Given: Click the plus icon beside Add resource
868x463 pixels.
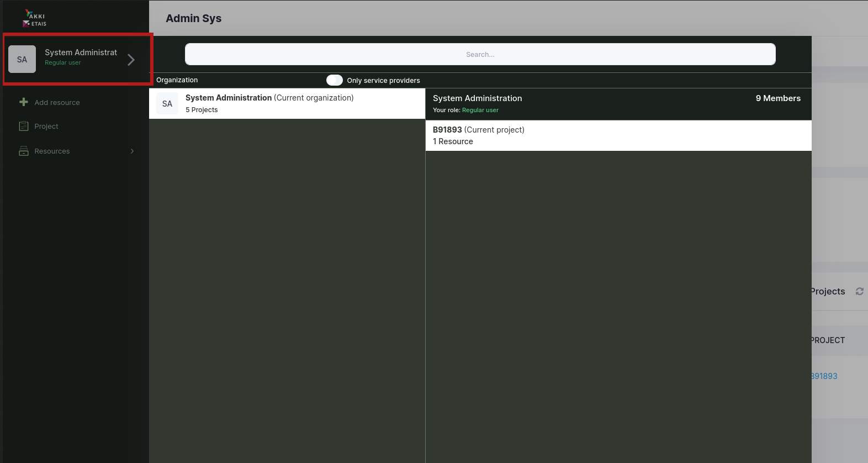Looking at the screenshot, I should coord(24,102).
